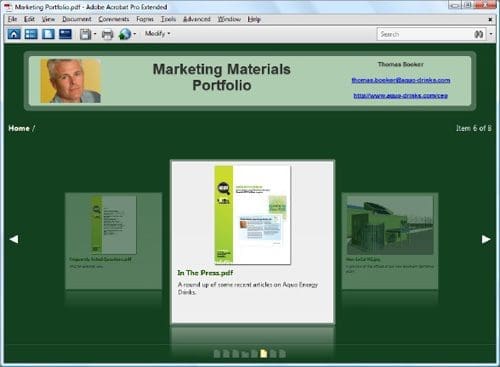Show the previous item with left arrow
The image size is (500, 367).
[14, 239]
